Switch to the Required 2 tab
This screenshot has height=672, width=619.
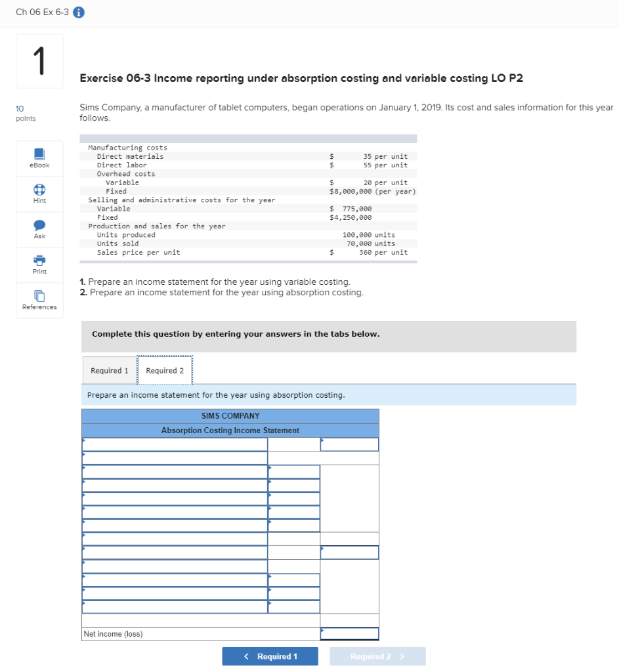click(165, 369)
